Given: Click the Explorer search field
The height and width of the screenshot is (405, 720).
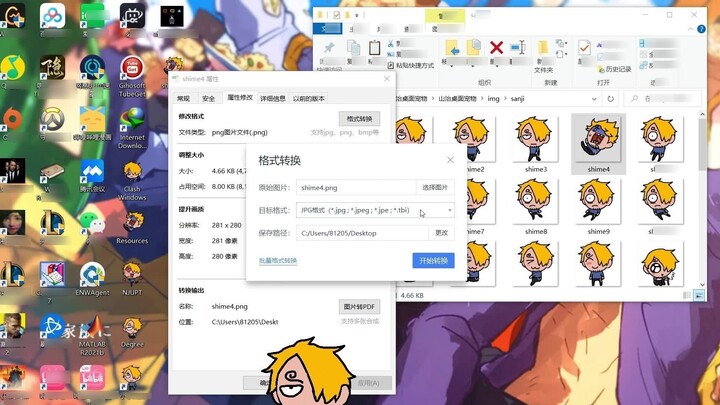Looking at the screenshot, I should pyautogui.click(x=663, y=98).
